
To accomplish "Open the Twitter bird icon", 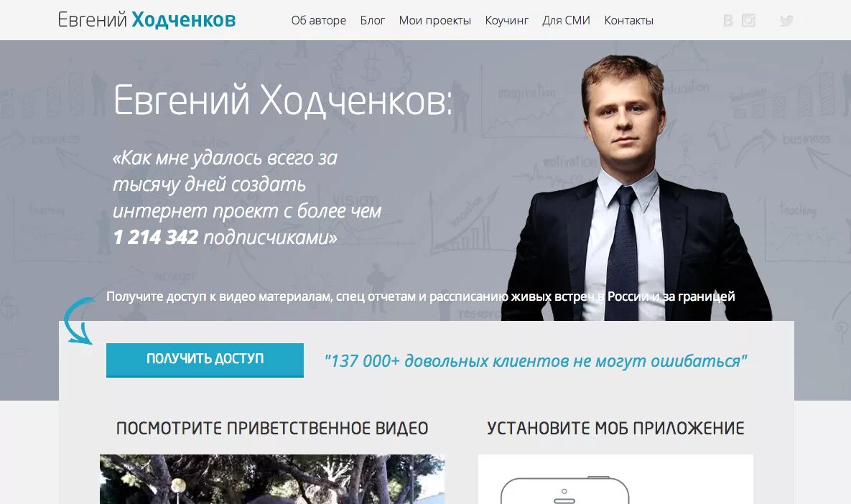I will click(x=786, y=21).
